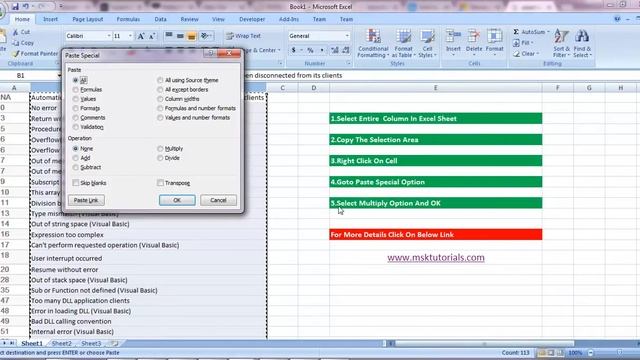The width and height of the screenshot is (640, 360).
Task: Click the Wrap Text button
Action: (244, 36)
